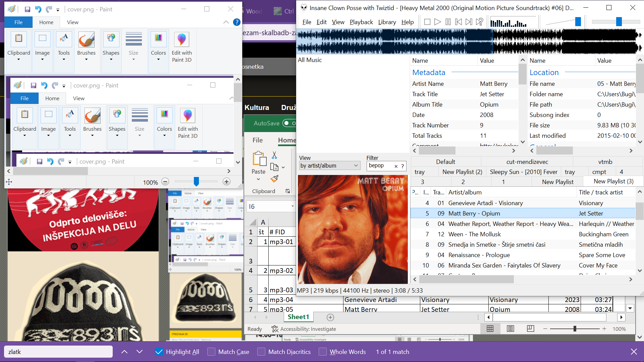This screenshot has height=362, width=644.
Task: Click the Stop playback button in foobar2000
Action: point(427,22)
